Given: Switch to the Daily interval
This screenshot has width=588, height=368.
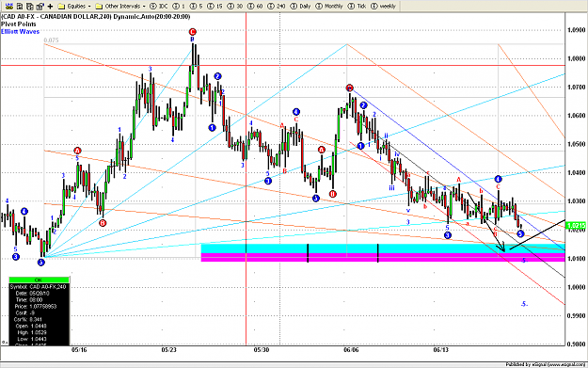Looking at the screenshot, I should point(300,6).
